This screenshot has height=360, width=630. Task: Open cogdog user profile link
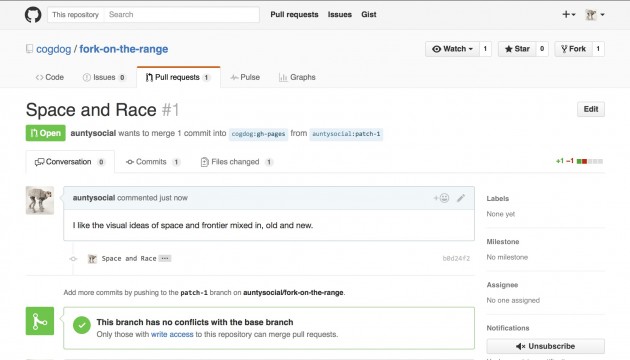pyautogui.click(x=53, y=49)
